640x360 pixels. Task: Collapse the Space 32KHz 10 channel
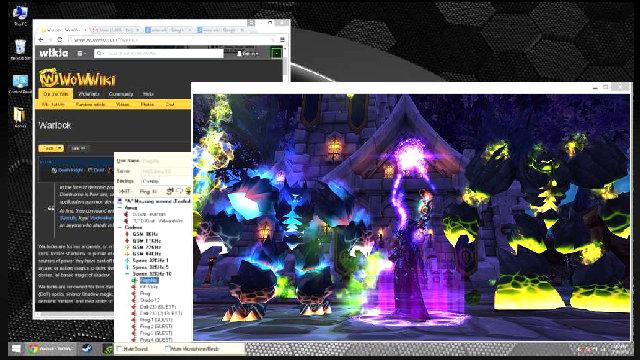(127, 273)
